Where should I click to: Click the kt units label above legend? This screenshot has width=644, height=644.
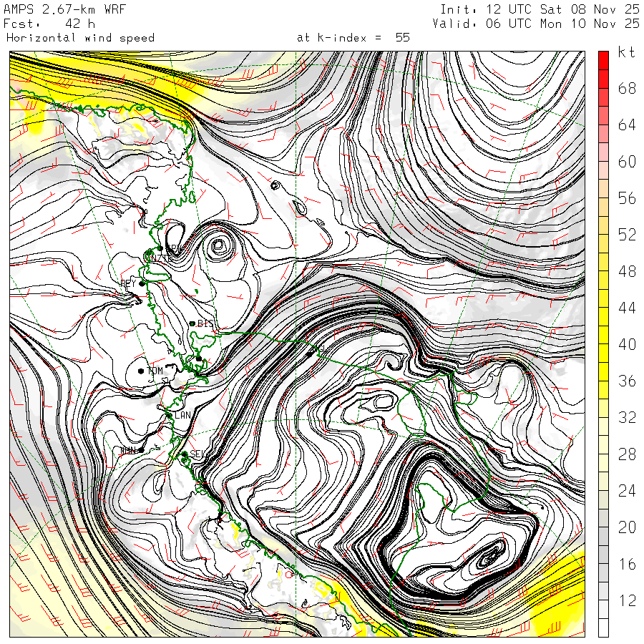[x=625, y=55]
